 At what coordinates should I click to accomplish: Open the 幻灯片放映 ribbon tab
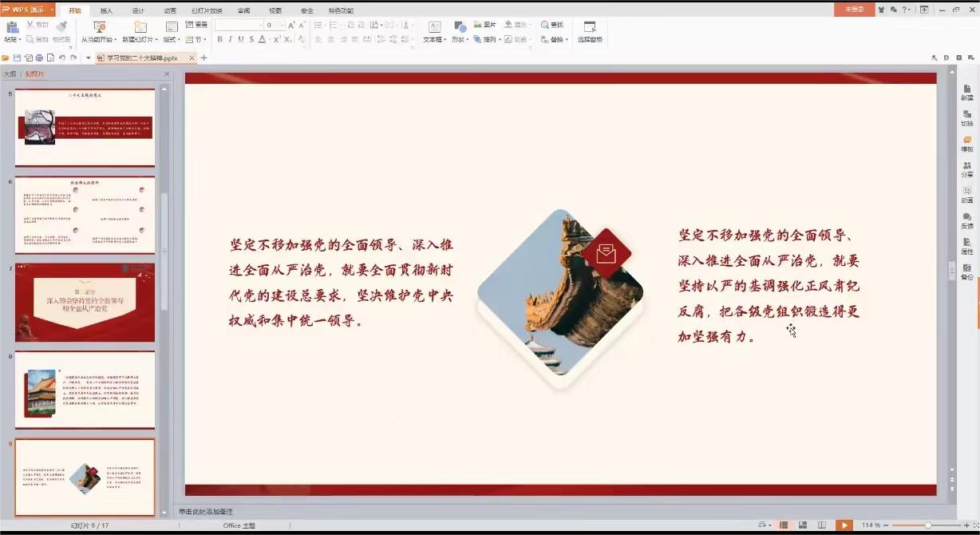207,10
